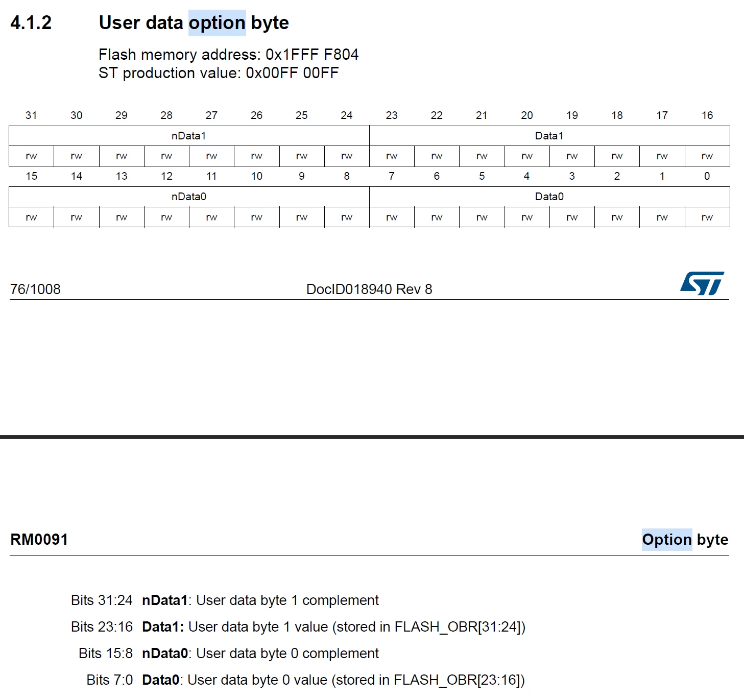Click section number 4.1.2
Viewport: 744px width, 700px height.
coord(31,23)
